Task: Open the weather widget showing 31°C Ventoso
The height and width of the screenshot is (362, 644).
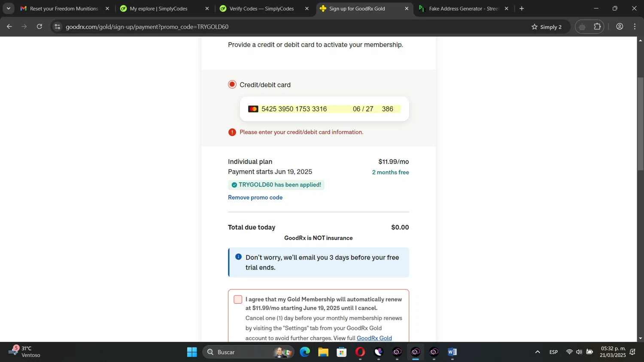Action: click(25, 352)
